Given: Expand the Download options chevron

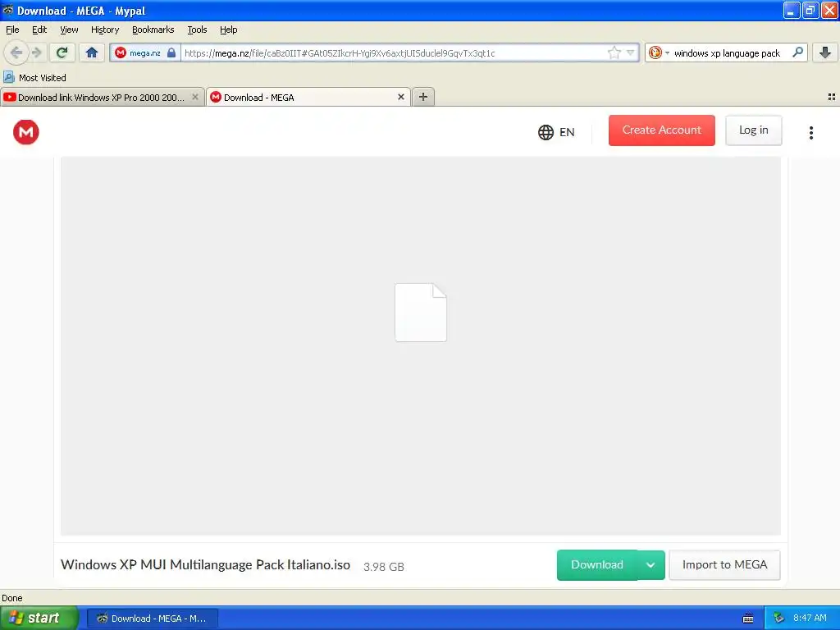Looking at the screenshot, I should tap(651, 564).
